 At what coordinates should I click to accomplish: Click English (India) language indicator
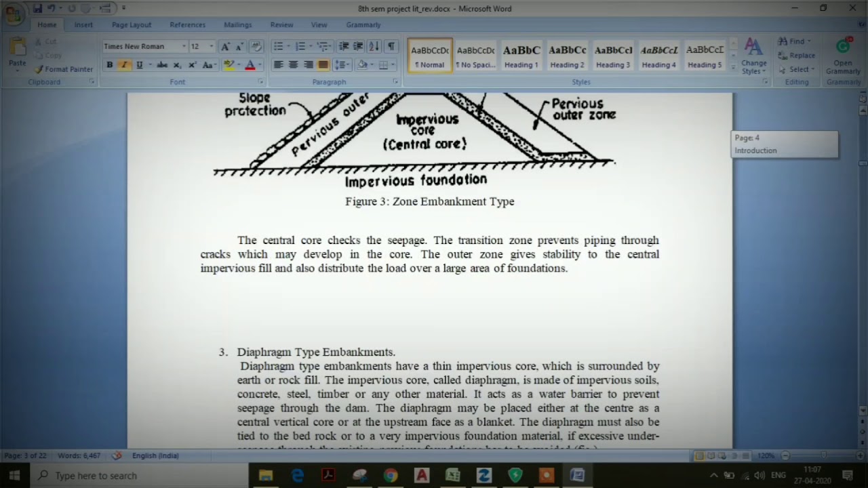(x=155, y=455)
